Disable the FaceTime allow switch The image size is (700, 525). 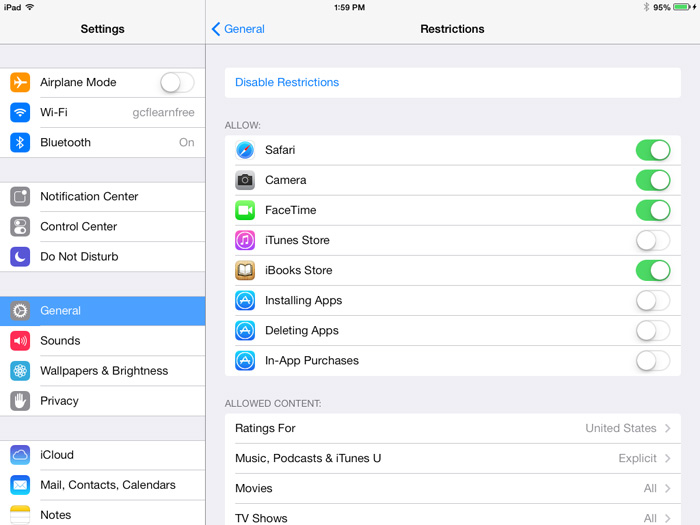[653, 210]
